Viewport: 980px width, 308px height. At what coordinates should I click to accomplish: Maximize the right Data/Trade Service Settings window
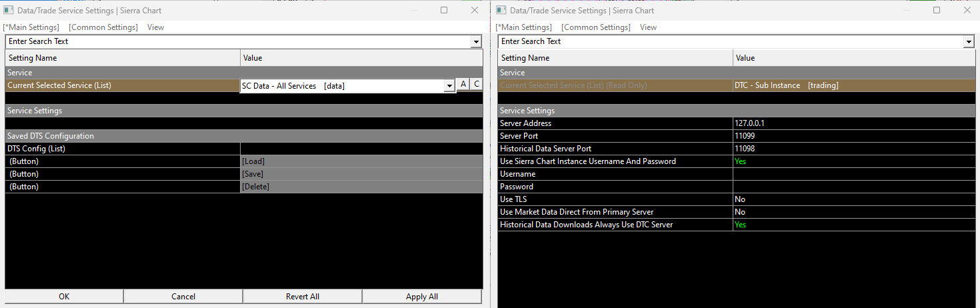937,11
